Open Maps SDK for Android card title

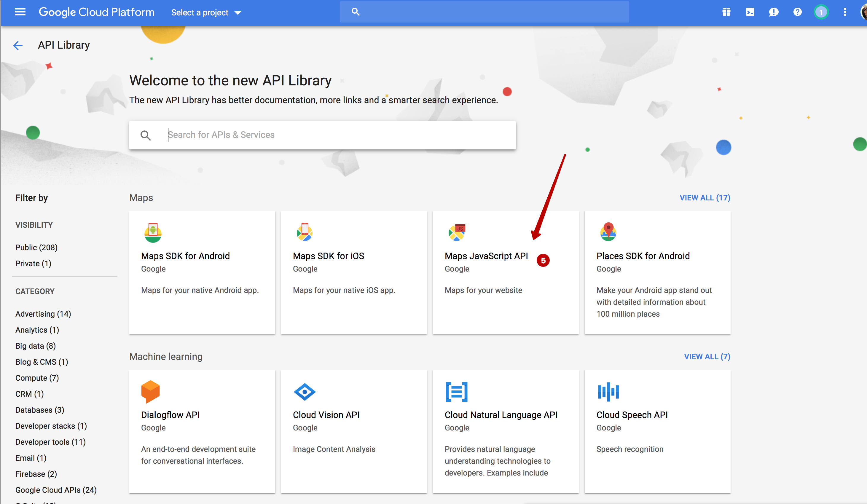click(185, 256)
